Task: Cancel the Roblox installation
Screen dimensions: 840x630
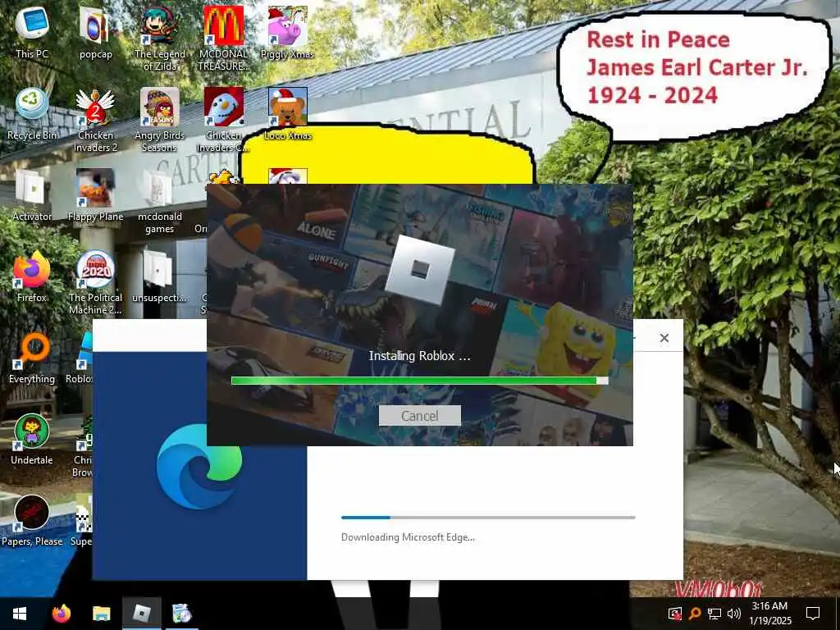Action: tap(419, 416)
